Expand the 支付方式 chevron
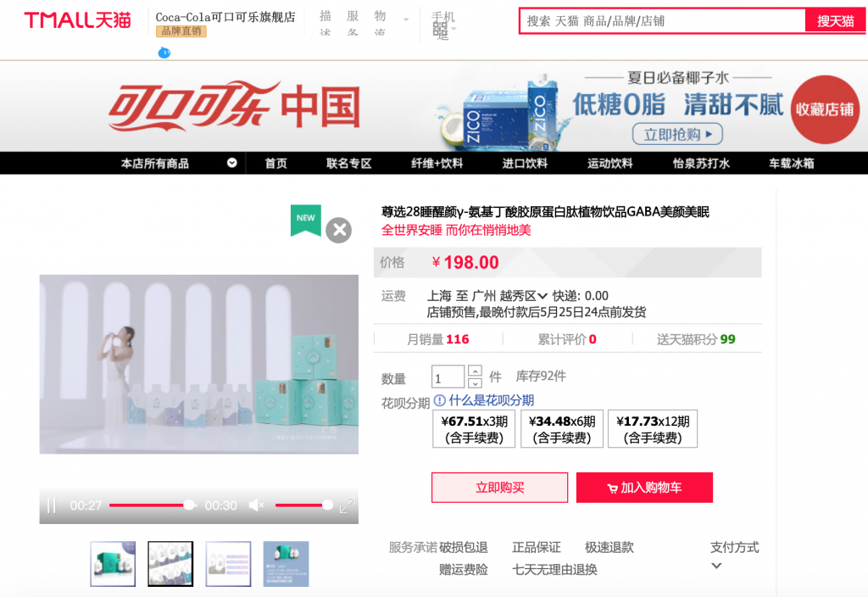Viewport: 868px width, 597px height. click(716, 566)
